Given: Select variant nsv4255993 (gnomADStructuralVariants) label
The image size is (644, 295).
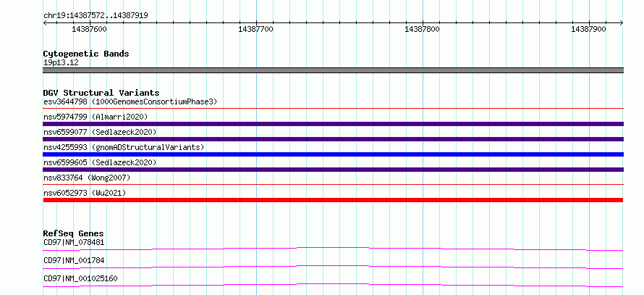Looking at the screenshot, I should click(x=124, y=147).
